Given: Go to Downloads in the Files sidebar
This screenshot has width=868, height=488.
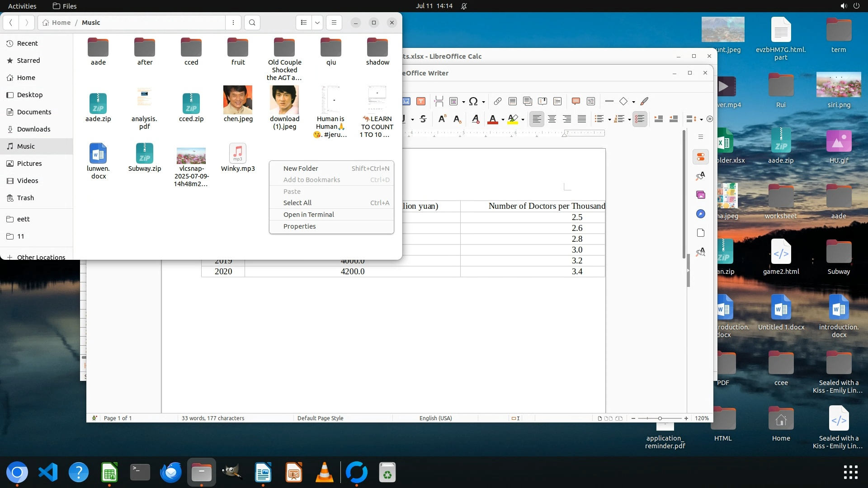Looking at the screenshot, I should point(33,129).
